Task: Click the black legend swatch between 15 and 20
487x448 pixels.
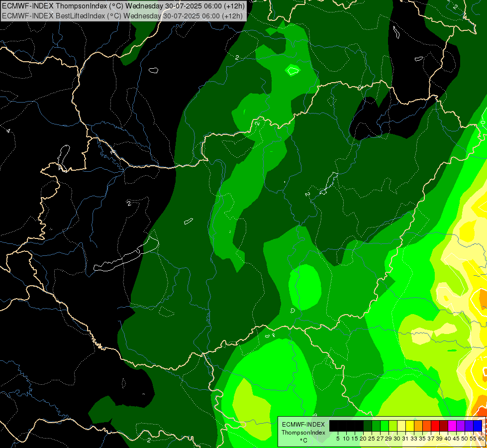Action: tap(359, 426)
